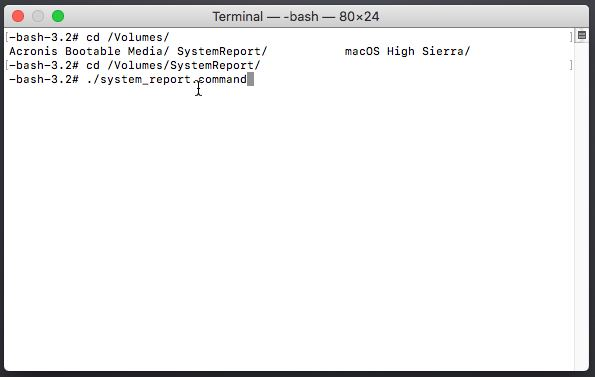Screen dimensions: 595x377
Task: Click the 'SystemReport/' tab-completion entry
Action: [222, 51]
